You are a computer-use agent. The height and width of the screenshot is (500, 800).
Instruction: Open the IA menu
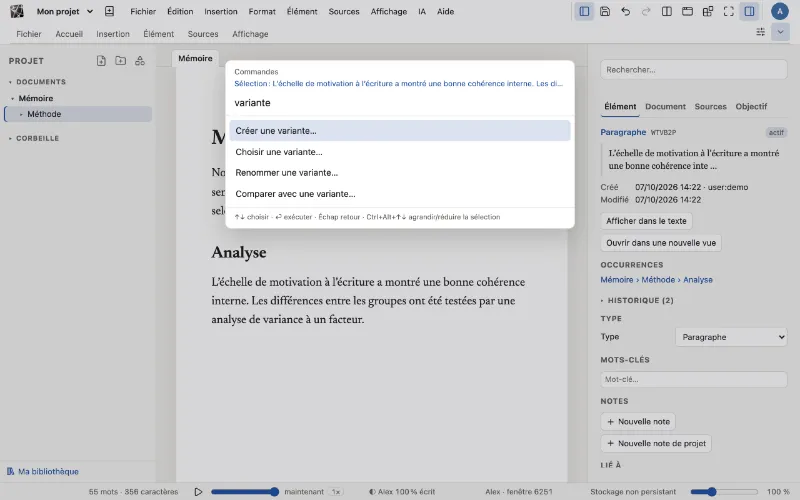tap(421, 11)
